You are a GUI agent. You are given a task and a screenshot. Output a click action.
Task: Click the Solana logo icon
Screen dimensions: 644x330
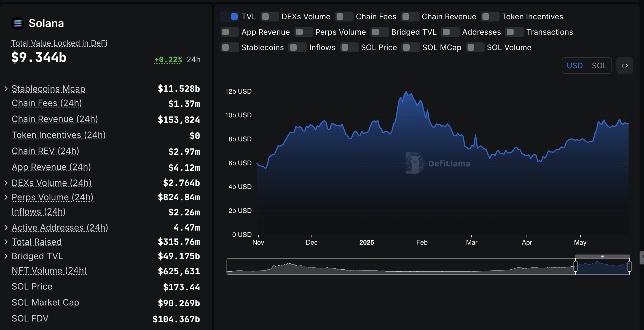point(18,23)
